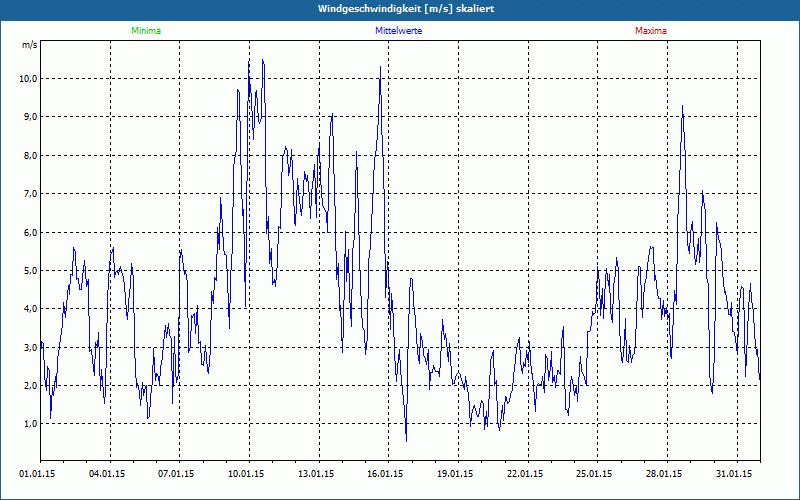
Task: Click the 07.01.15 date label
Action: [177, 474]
